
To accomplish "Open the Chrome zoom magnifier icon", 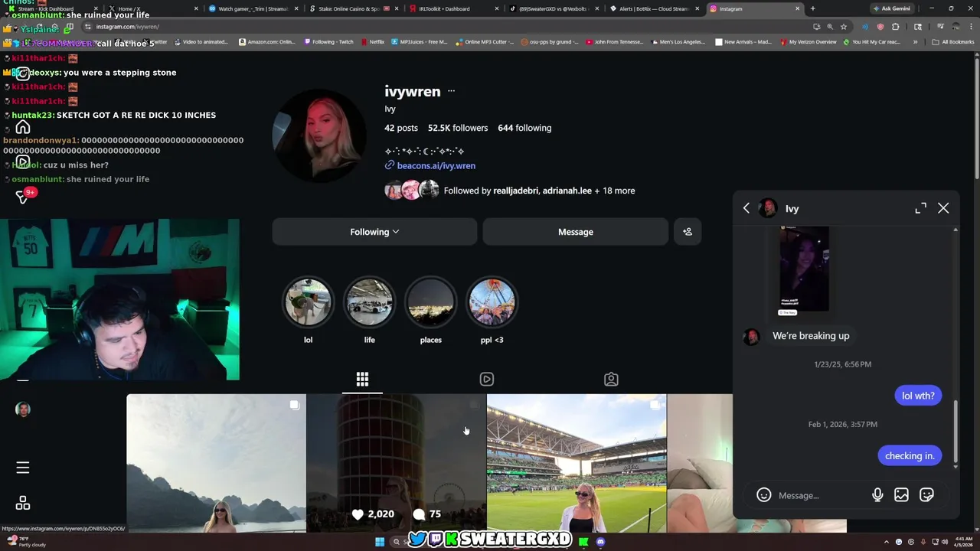I will [x=830, y=27].
